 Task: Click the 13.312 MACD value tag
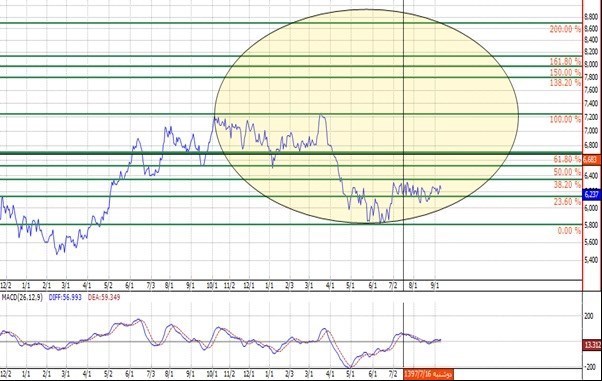(x=592, y=345)
